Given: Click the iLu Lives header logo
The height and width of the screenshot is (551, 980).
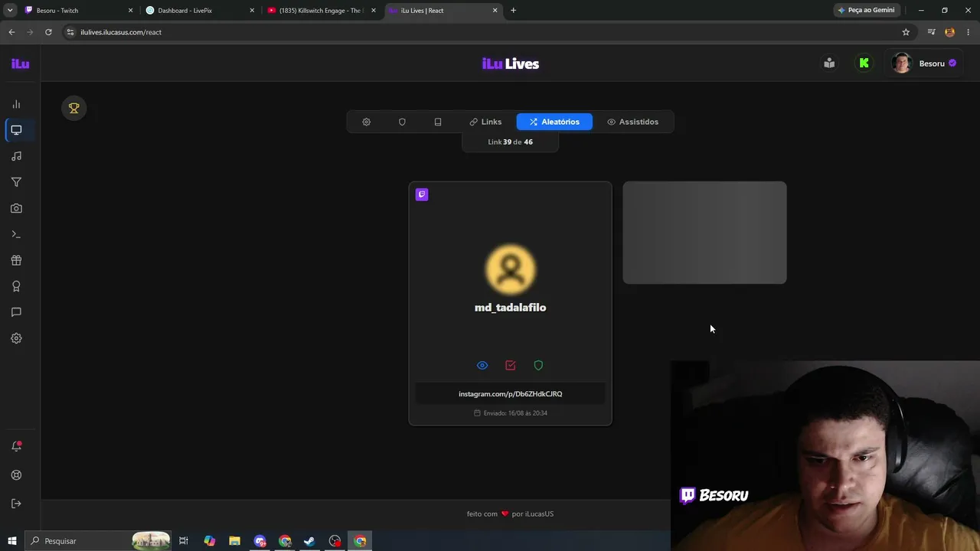Looking at the screenshot, I should click(511, 64).
